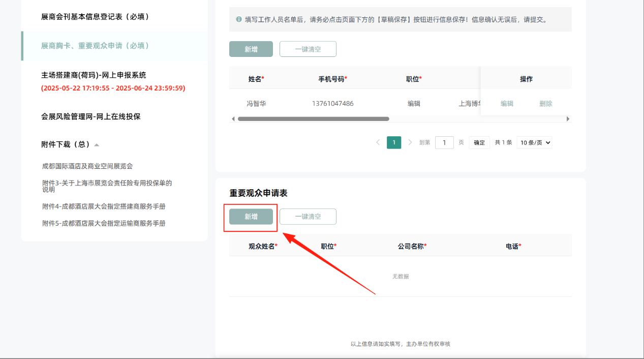
Task: Open the 10条/页 page size dropdown
Action: pyautogui.click(x=534, y=143)
